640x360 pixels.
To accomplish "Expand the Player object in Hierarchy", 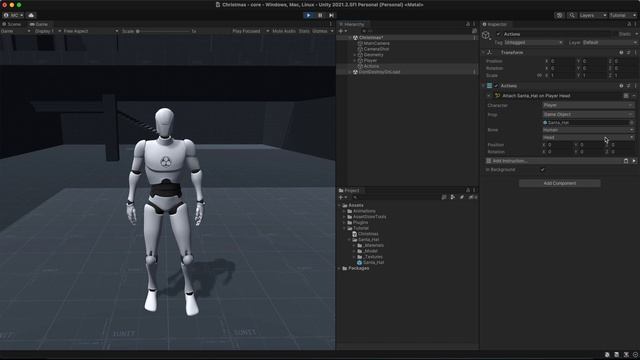I will click(x=355, y=60).
